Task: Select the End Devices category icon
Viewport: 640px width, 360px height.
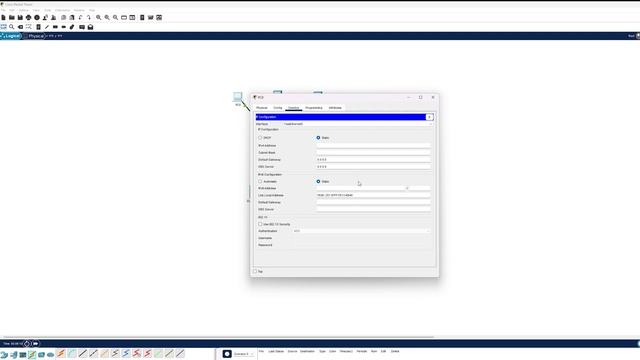Action: [13, 355]
